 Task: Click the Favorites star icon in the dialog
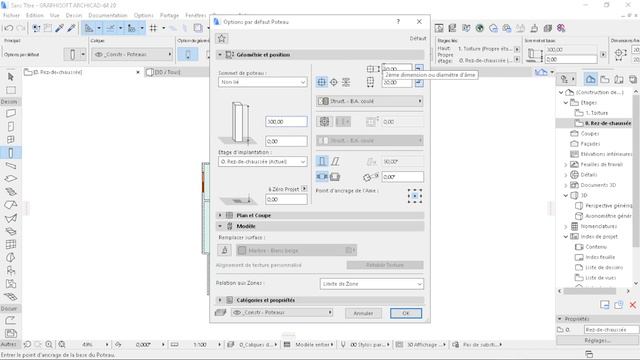(222, 38)
